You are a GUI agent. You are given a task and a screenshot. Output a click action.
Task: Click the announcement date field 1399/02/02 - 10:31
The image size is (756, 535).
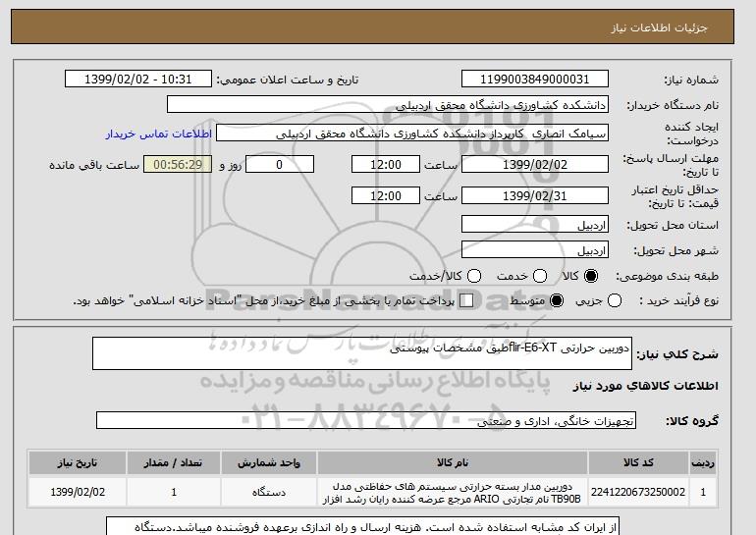[138, 80]
